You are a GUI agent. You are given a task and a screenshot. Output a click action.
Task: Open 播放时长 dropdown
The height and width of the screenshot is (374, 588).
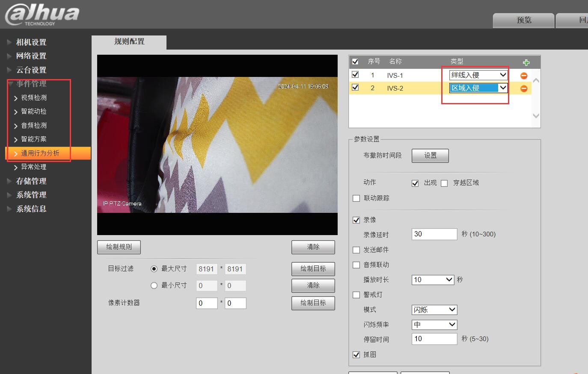click(433, 280)
